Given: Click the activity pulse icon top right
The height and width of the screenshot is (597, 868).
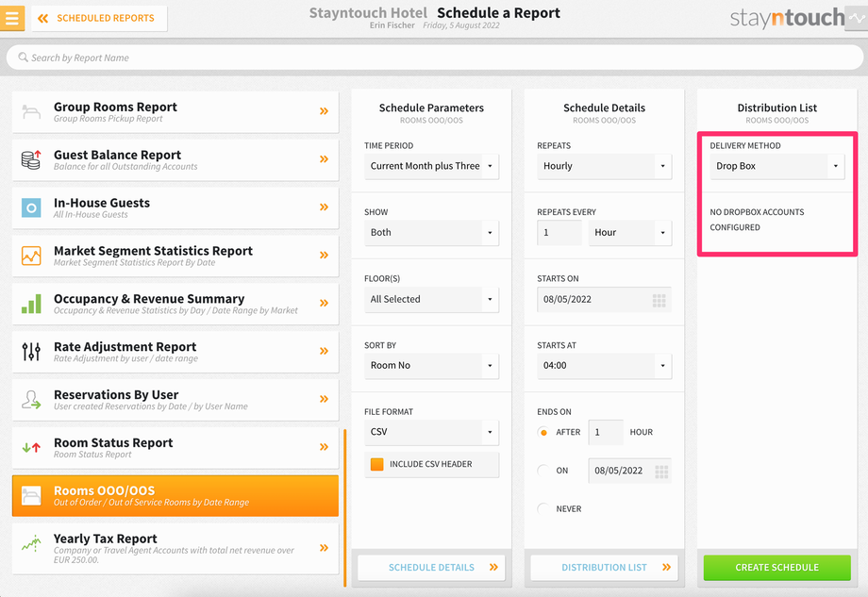Looking at the screenshot, I should [857, 18].
